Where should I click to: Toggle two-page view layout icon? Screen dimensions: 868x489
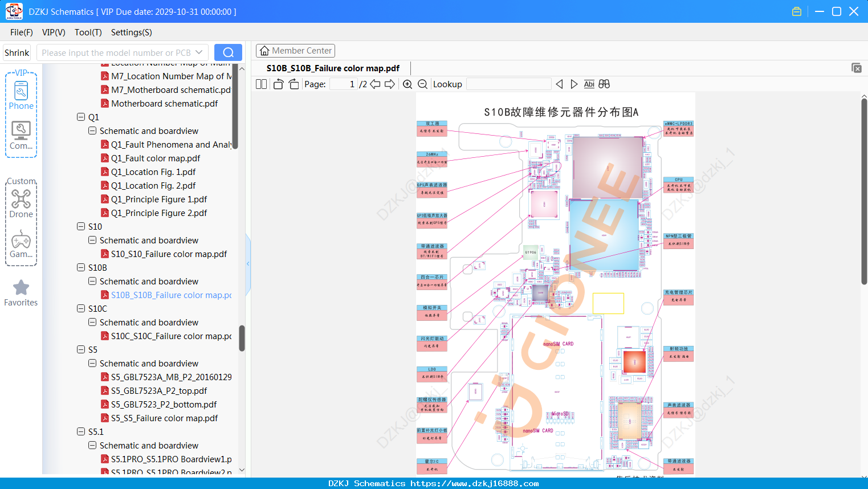(262, 84)
